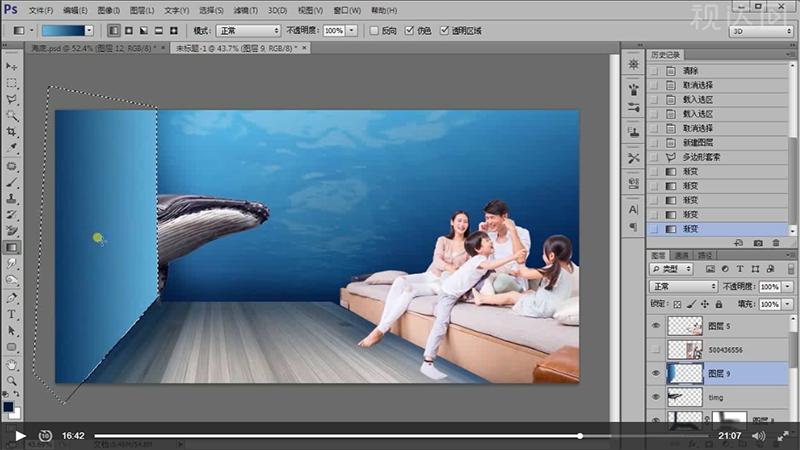
Task: Select the Brush tool
Action: (11, 182)
